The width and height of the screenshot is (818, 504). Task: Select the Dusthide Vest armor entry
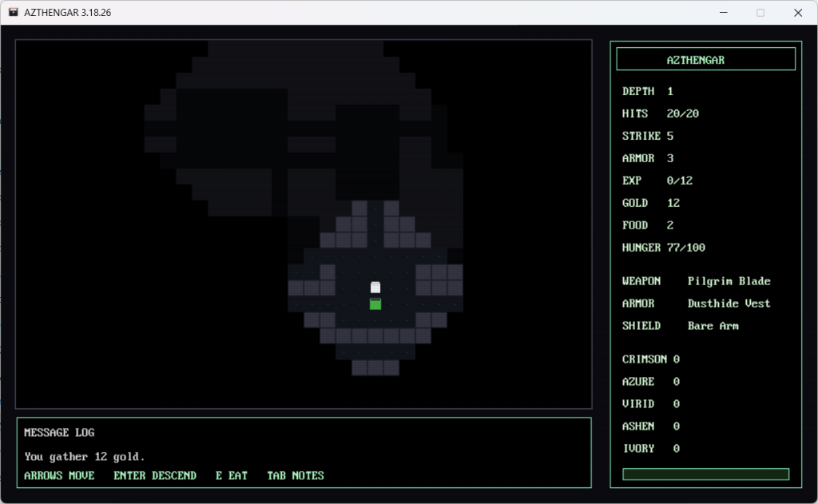729,304
